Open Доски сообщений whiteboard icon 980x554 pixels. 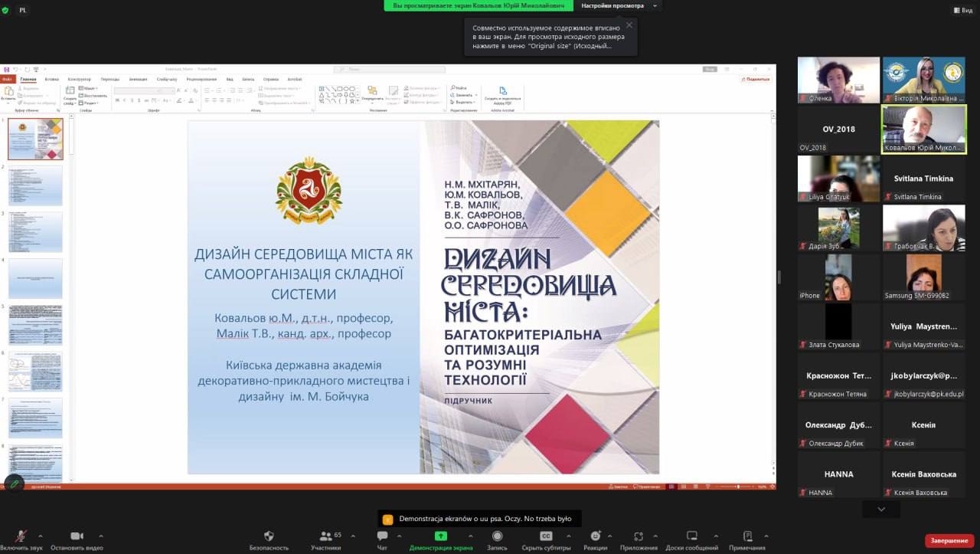[x=691, y=536]
